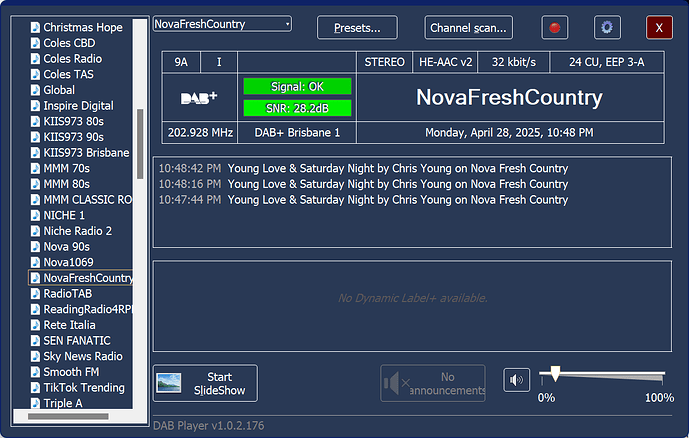
Task: Open settings with the gear icon
Action: click(x=607, y=28)
